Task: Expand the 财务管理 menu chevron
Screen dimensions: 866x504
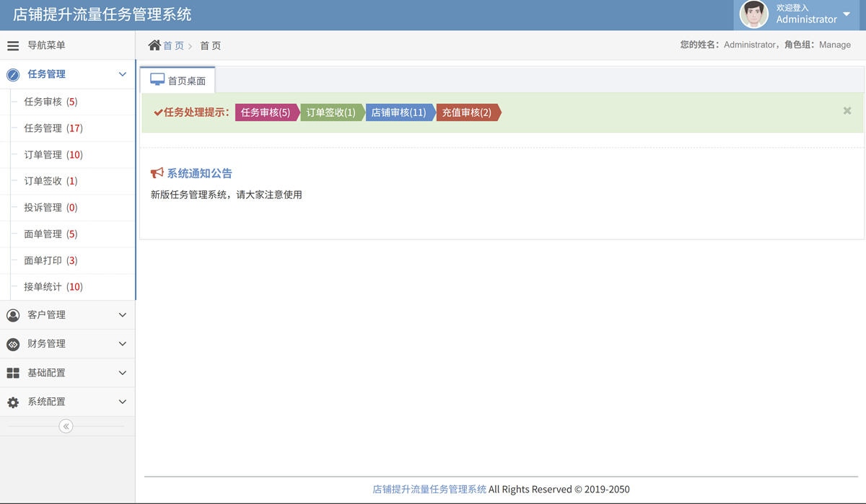Action: coord(122,344)
